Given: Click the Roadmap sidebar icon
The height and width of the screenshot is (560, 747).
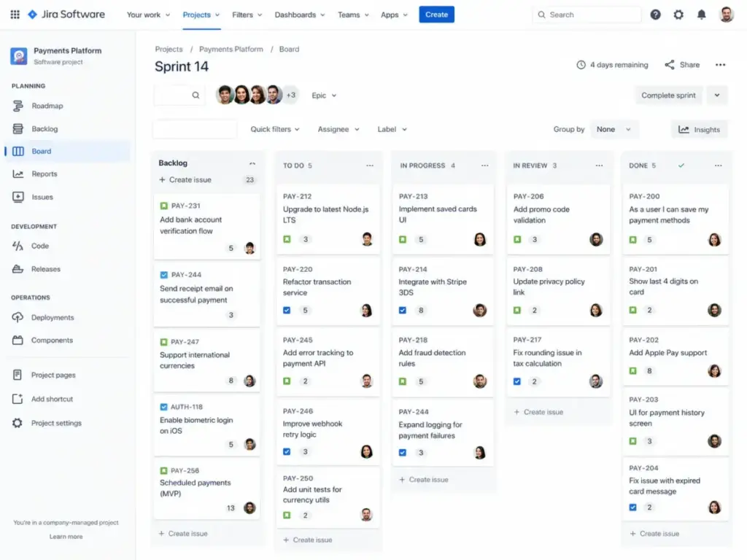Looking at the screenshot, I should point(18,106).
